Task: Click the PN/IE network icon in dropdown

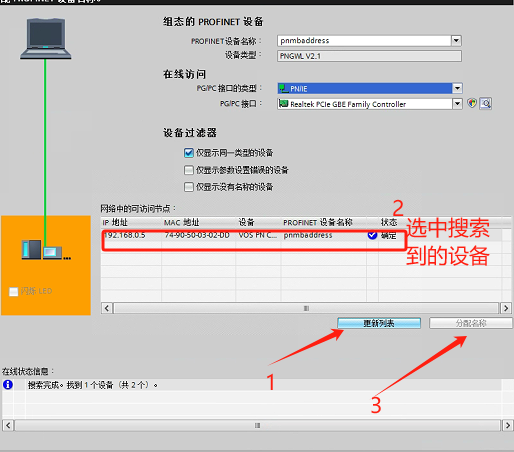Action: [284, 88]
